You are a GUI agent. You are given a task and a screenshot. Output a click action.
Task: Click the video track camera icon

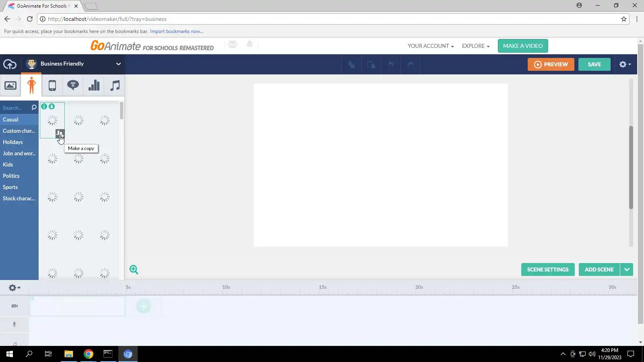coord(14,306)
